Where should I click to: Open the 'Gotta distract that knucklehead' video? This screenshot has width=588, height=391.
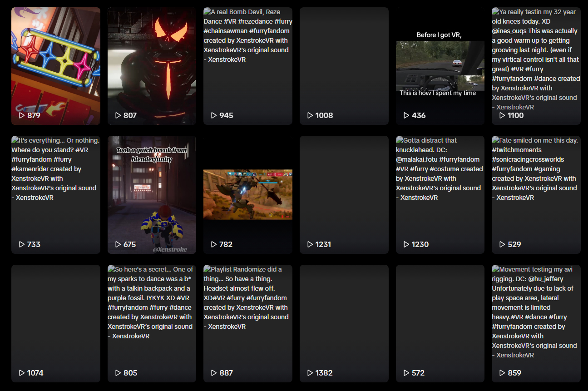440,195
